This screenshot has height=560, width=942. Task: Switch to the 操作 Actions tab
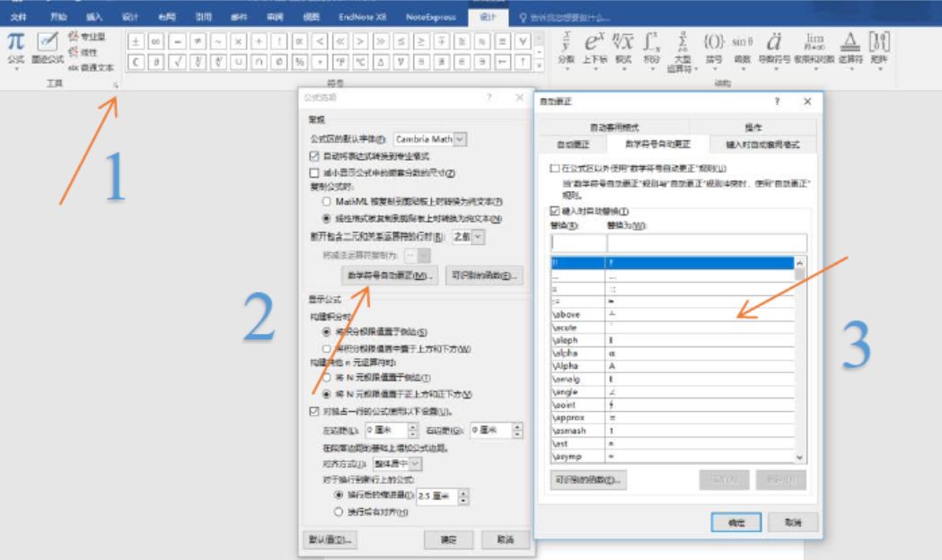coord(753,127)
